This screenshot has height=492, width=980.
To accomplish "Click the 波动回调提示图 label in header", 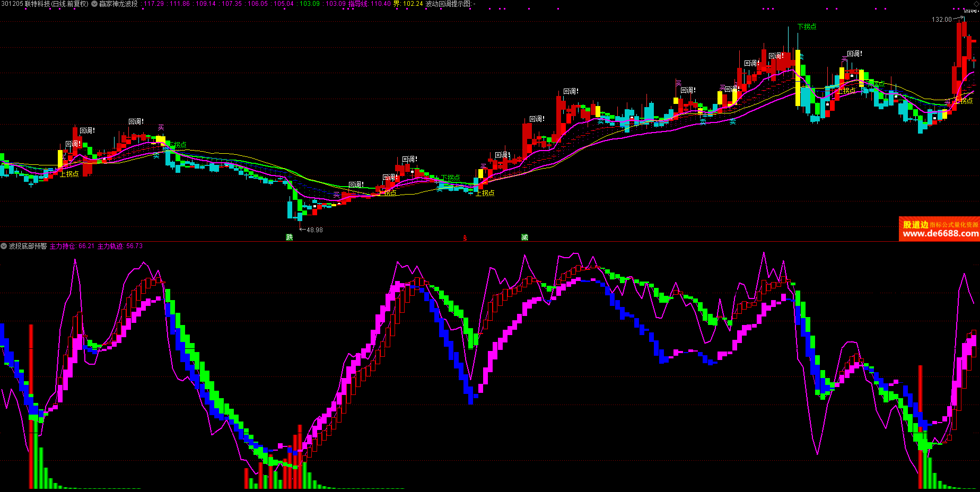I will point(449,4).
